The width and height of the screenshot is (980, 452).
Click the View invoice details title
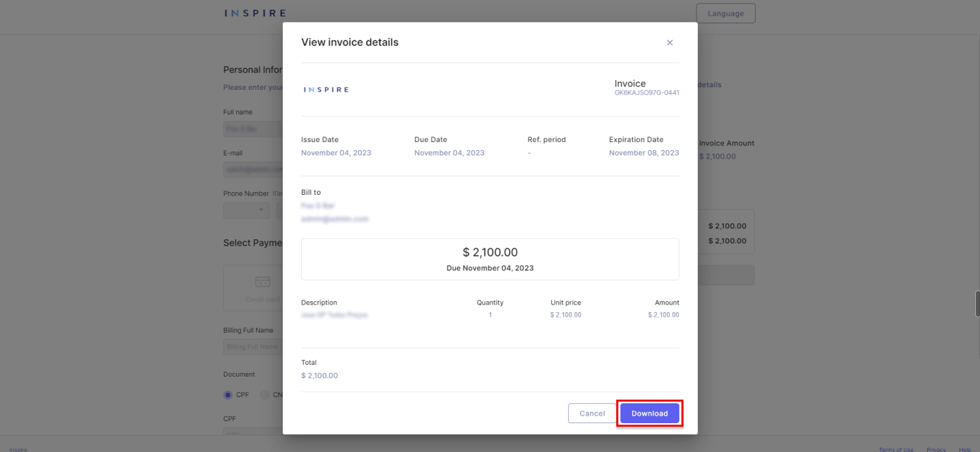click(350, 43)
